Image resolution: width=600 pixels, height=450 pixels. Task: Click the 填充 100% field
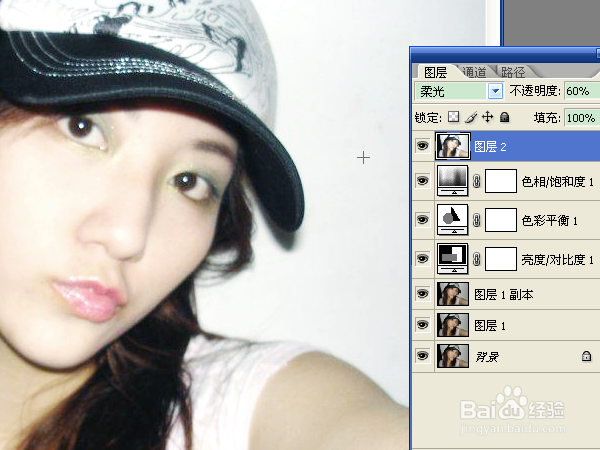click(x=582, y=117)
